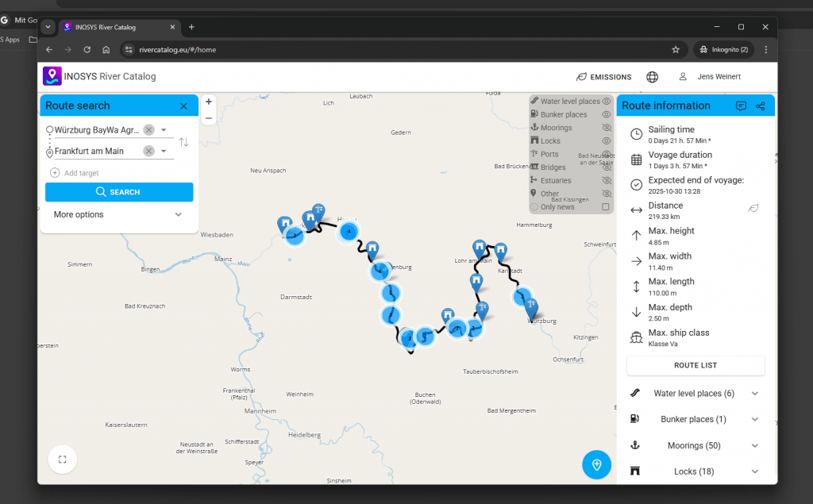Toggle fullscreen map view

coord(63,459)
